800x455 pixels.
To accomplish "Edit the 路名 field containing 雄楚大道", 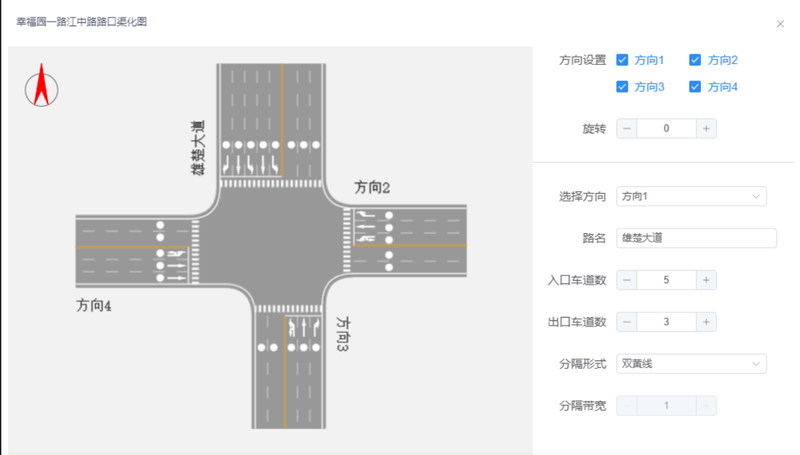I will click(x=696, y=238).
